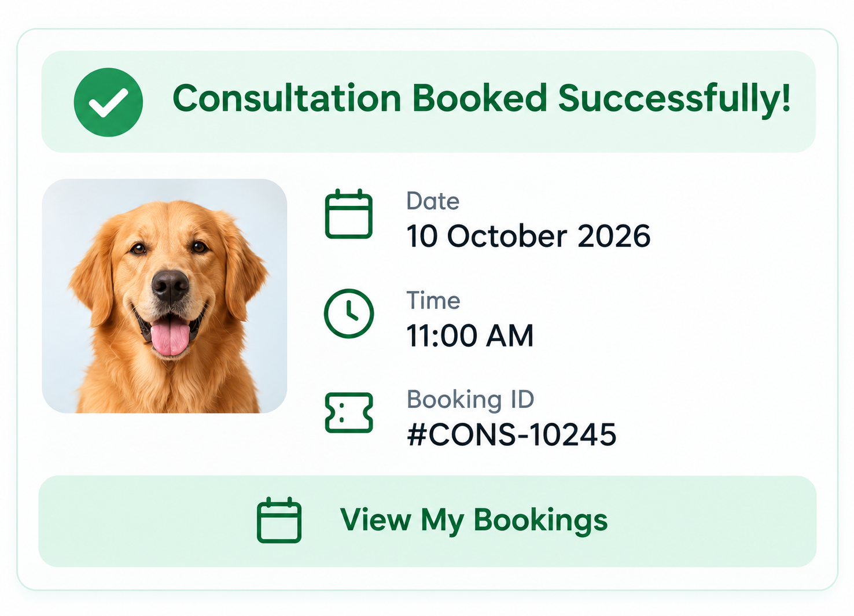Image resolution: width=854 pixels, height=616 pixels.
Task: Open View My Bookings
Action: pyautogui.click(x=428, y=521)
